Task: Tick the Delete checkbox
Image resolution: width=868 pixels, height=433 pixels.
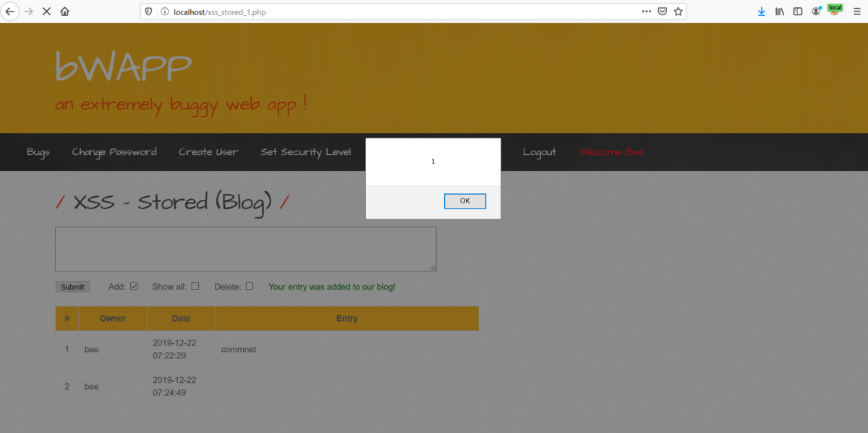Action: point(250,286)
